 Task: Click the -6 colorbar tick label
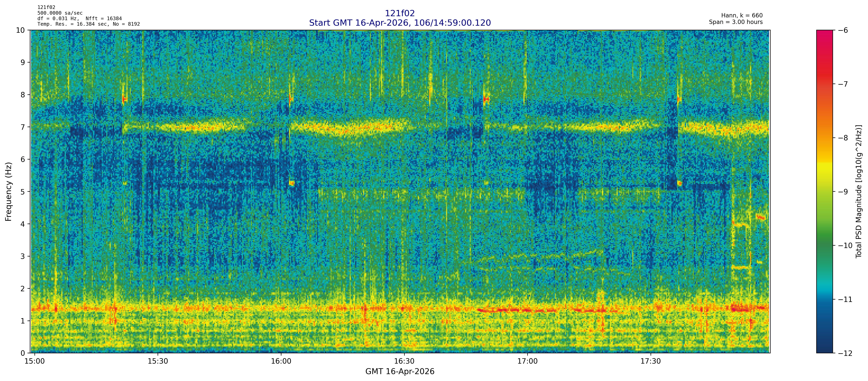pos(842,30)
